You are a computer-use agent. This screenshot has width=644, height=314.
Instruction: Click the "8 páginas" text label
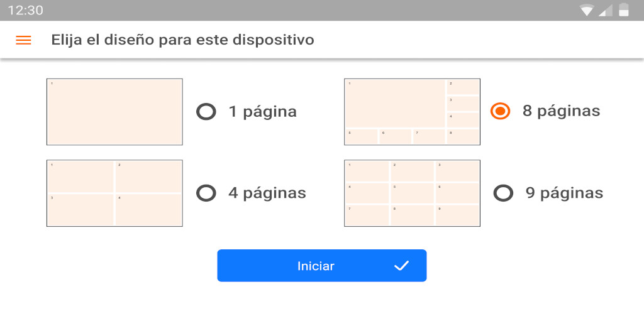(561, 111)
